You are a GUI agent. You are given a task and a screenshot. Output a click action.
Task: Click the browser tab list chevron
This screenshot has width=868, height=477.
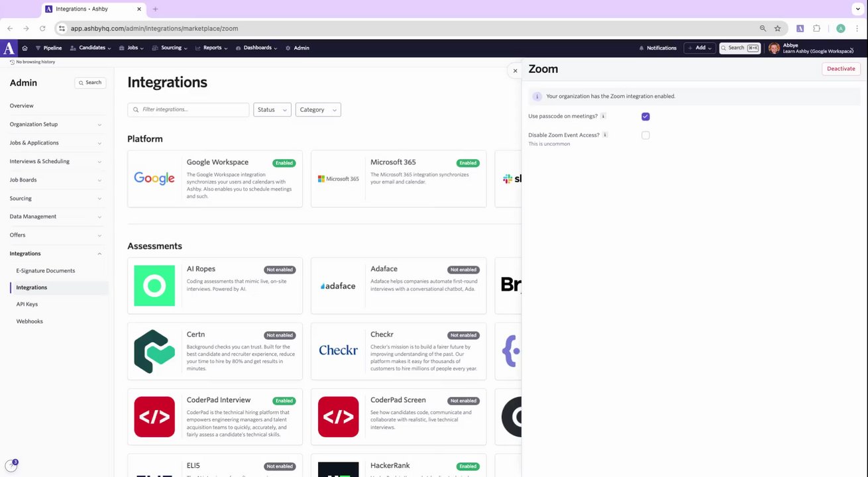coord(857,9)
